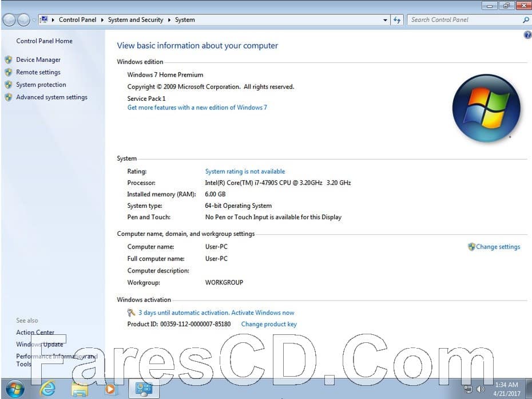
Task: Open Action Center under See also
Action: [x=35, y=333]
